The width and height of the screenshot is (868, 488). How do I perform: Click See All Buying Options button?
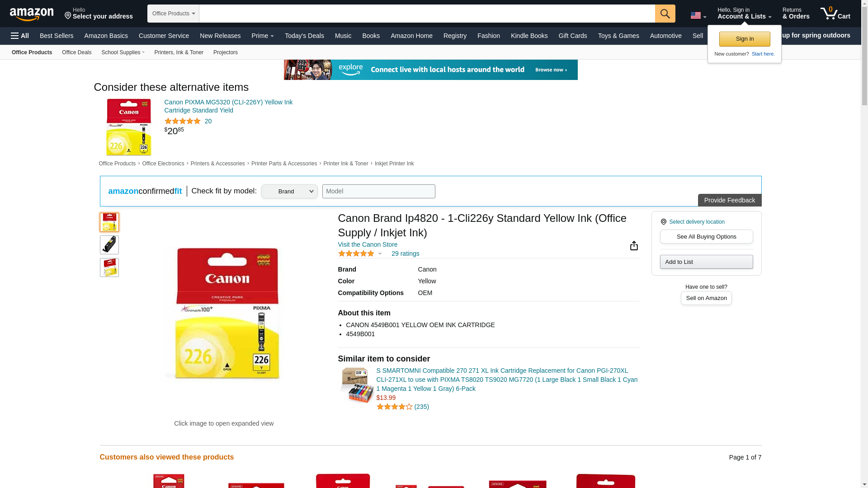[706, 237]
